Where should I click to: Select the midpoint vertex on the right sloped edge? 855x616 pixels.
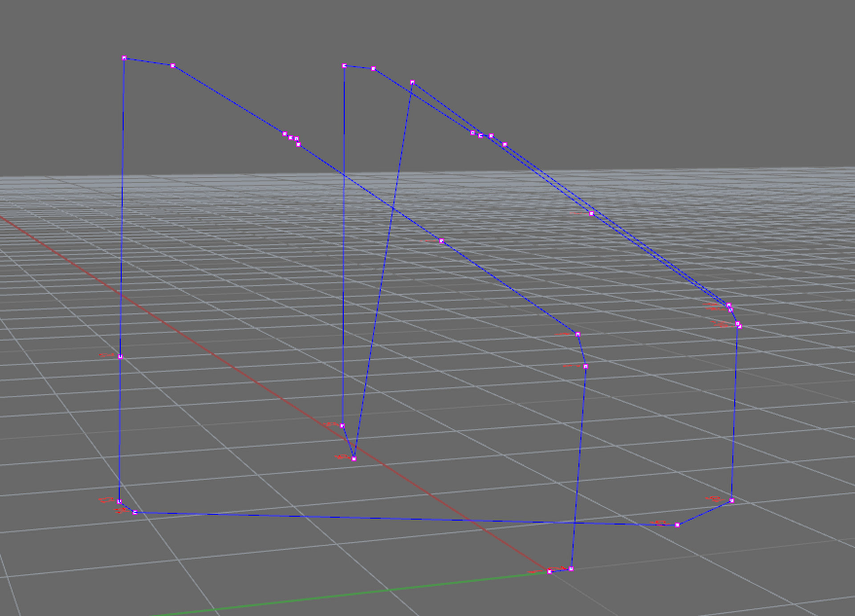[x=591, y=214]
